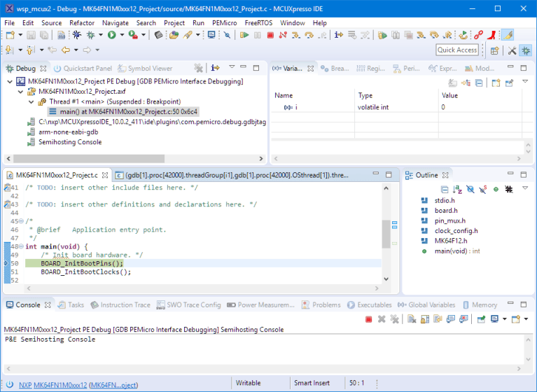
Task: Toggle Scroll Lock in Console toolbar
Action: [425, 319]
